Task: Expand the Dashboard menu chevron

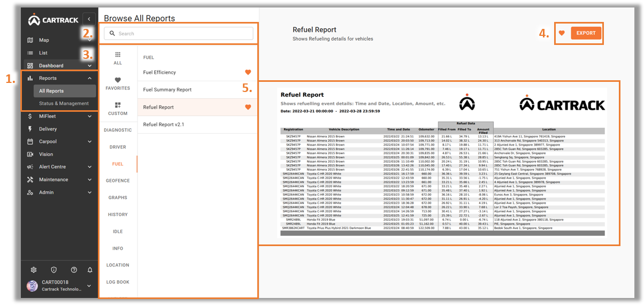Action: tap(90, 66)
